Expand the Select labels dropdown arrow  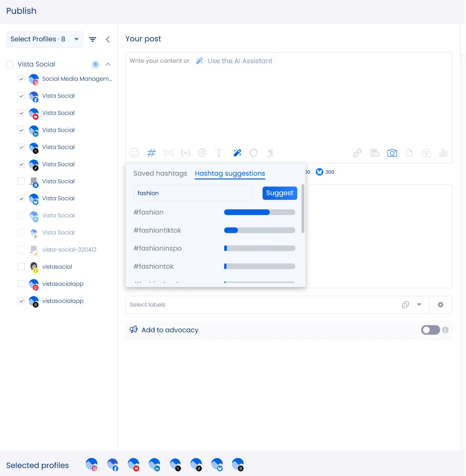[x=419, y=305]
